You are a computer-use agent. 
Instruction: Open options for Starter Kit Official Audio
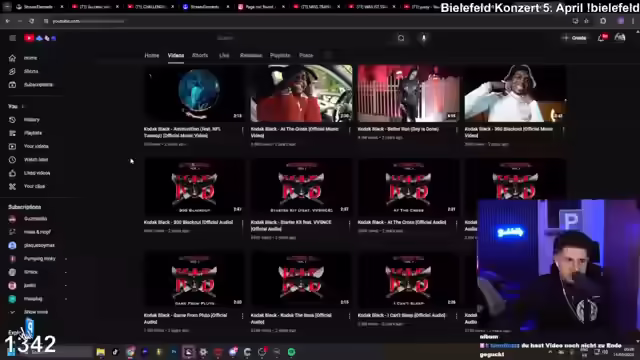[349, 224]
